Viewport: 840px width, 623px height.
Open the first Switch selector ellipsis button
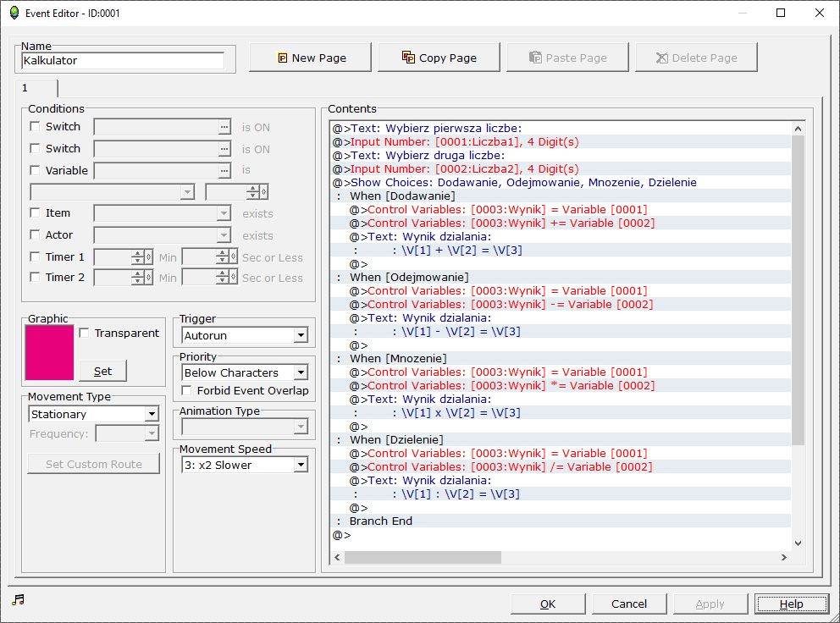(224, 128)
